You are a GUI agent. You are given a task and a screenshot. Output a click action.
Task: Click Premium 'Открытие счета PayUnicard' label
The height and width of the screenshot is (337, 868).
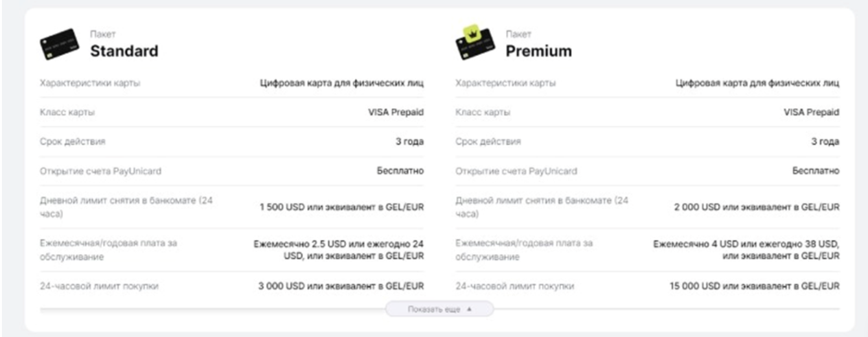[x=516, y=171]
